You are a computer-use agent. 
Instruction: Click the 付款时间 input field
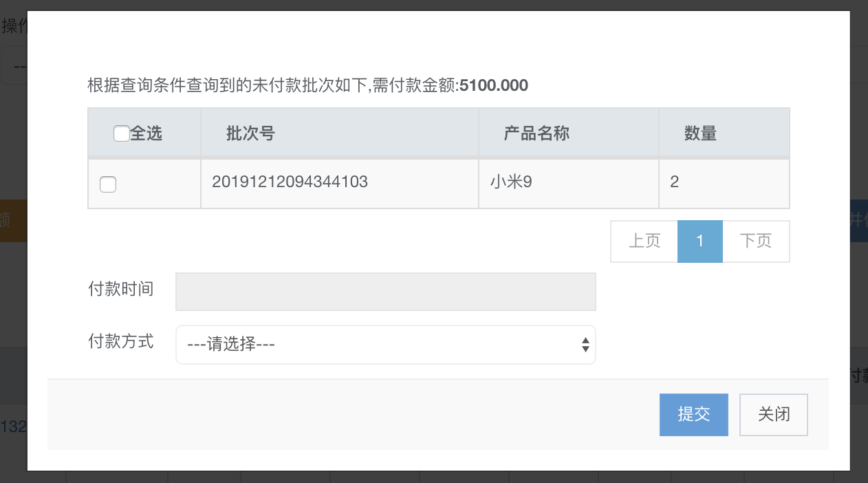[x=385, y=292]
